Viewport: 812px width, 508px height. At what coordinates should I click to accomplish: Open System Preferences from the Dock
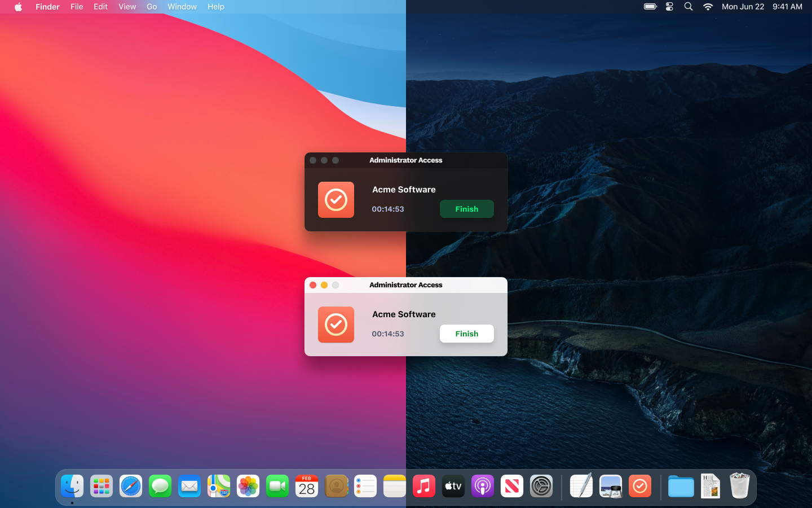[541, 486]
